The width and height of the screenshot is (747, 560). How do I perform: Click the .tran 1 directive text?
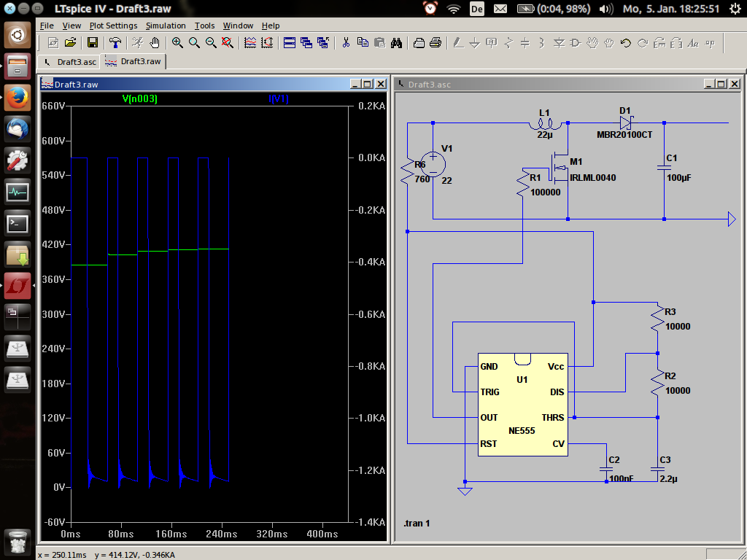point(417,524)
